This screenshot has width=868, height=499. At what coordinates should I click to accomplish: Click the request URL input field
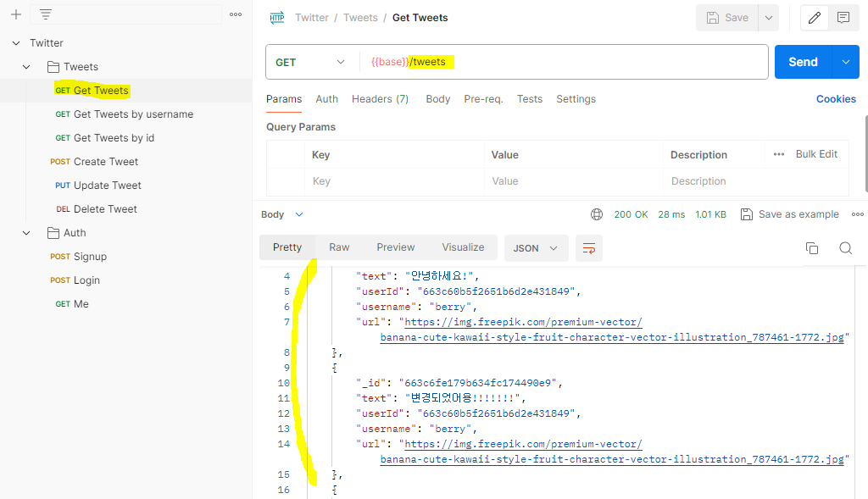pyautogui.click(x=564, y=62)
